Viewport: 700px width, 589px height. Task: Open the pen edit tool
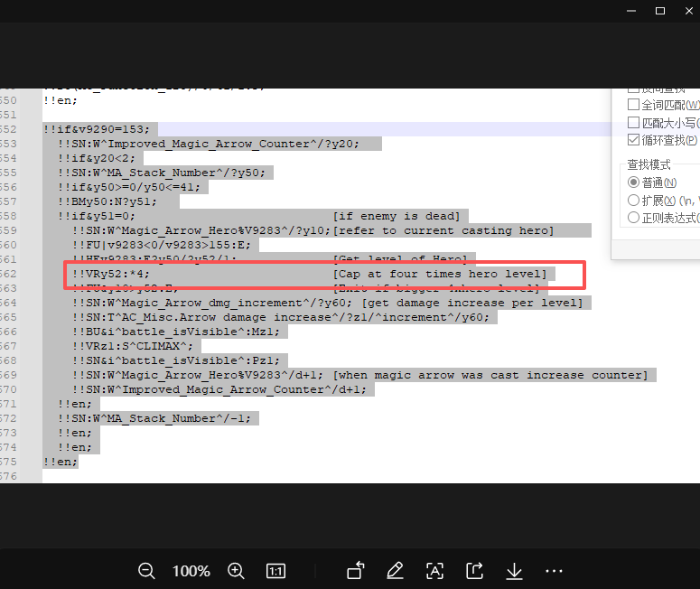click(x=395, y=571)
